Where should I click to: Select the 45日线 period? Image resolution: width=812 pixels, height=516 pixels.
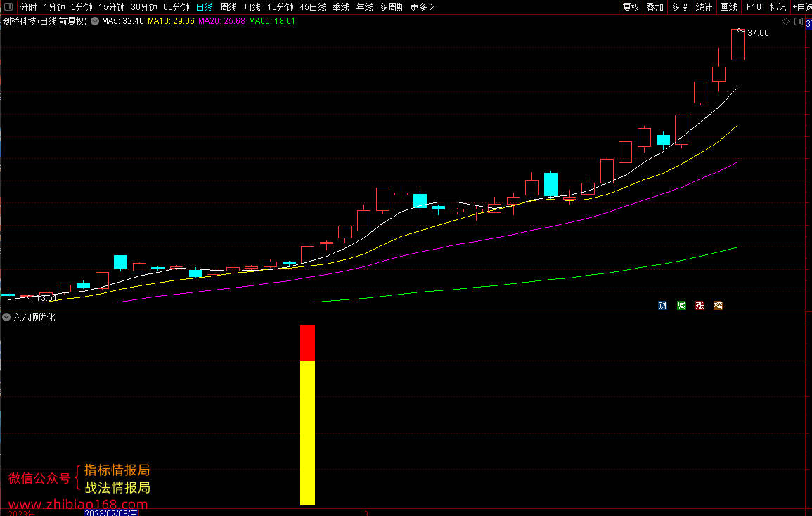[x=313, y=7]
